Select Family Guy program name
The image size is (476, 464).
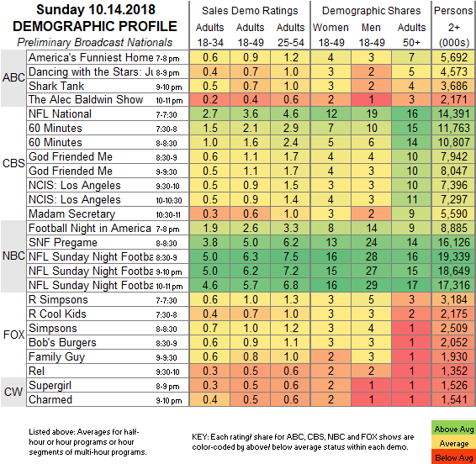[56, 357]
